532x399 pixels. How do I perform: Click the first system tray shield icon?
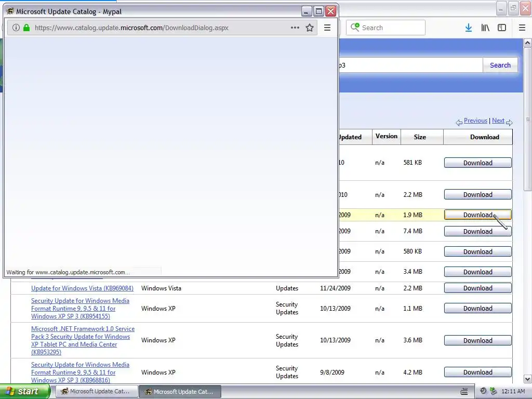pyautogui.click(x=483, y=391)
